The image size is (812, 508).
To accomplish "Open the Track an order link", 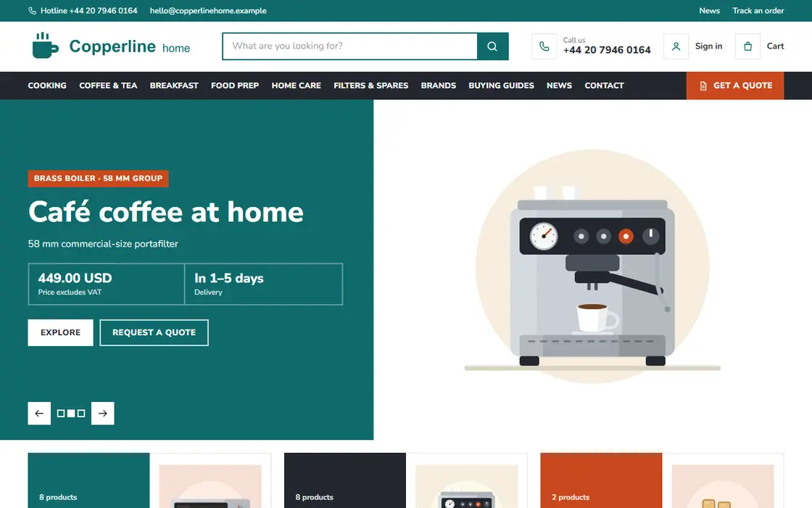I will tap(758, 10).
